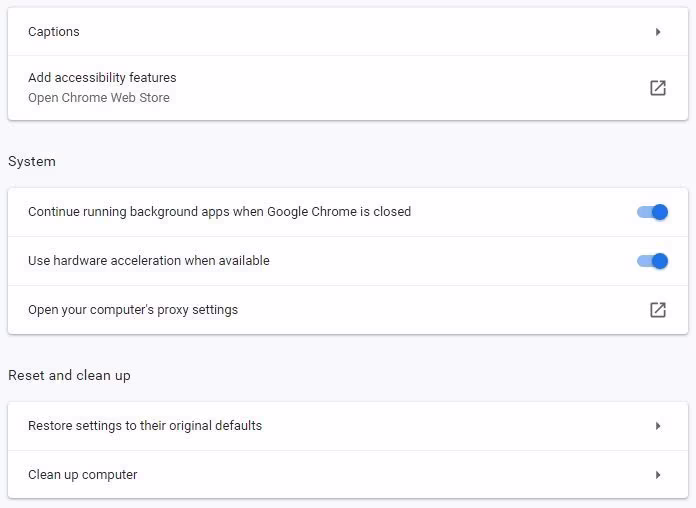Turn off the hardware acceleration switch
This screenshot has height=508, width=696.
point(652,261)
